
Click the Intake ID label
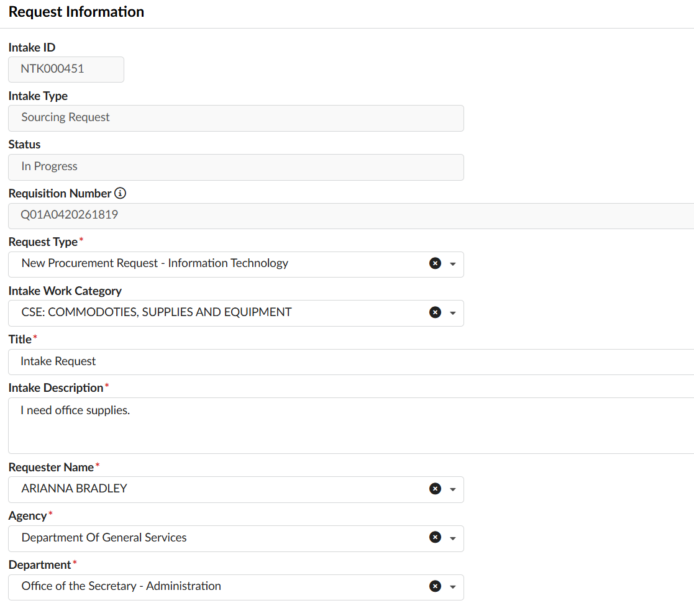[32, 47]
